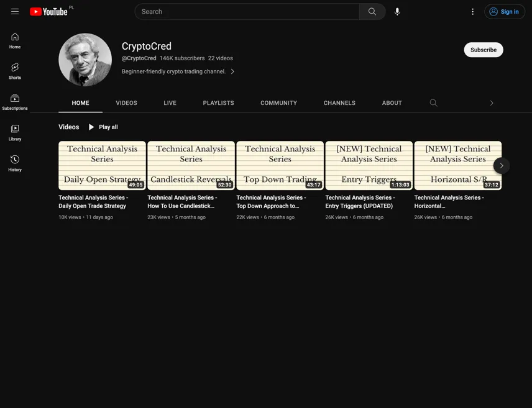Viewport: 532px width, 408px height.
Task: Subscribe to the CryptoCred channel
Action: pyautogui.click(x=484, y=50)
